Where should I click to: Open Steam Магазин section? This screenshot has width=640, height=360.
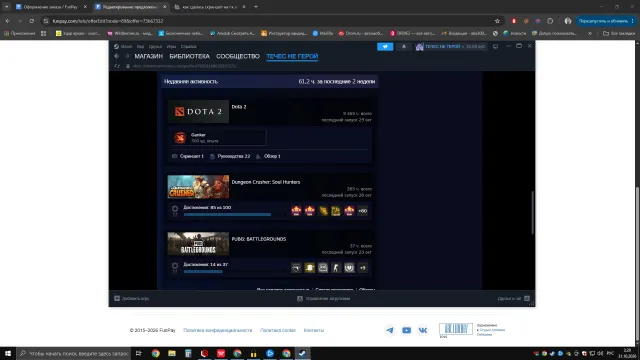149,56
